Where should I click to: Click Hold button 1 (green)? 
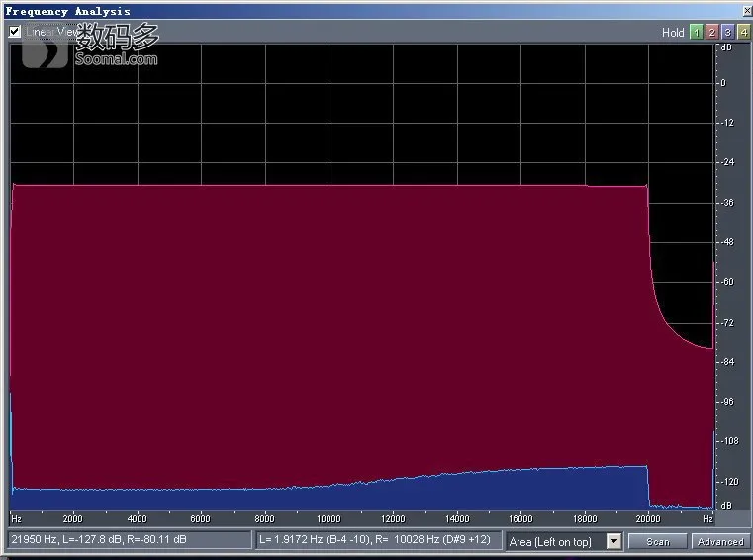[x=696, y=33]
